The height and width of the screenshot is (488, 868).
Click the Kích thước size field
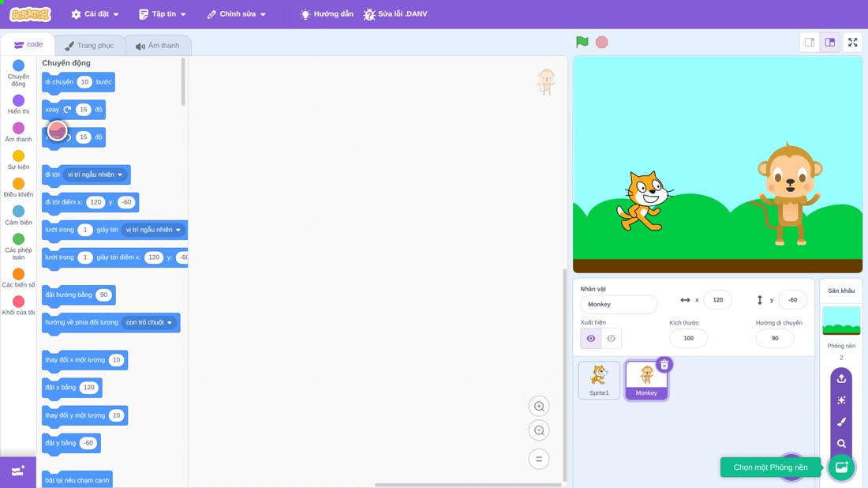tap(688, 339)
